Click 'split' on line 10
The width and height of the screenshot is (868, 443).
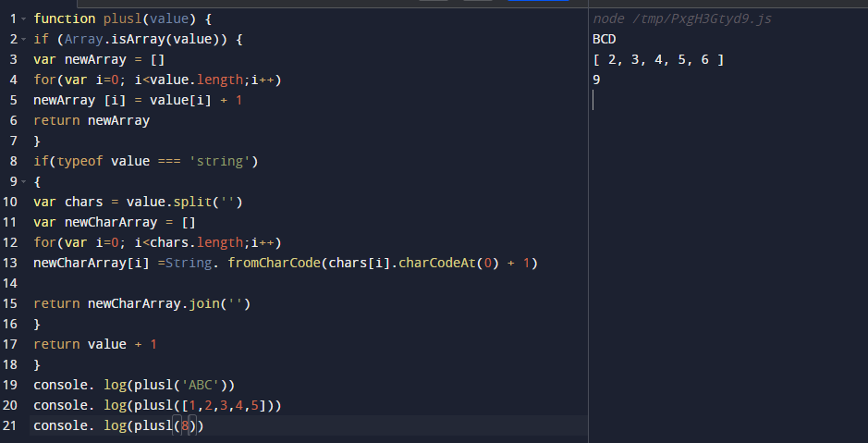(192, 203)
